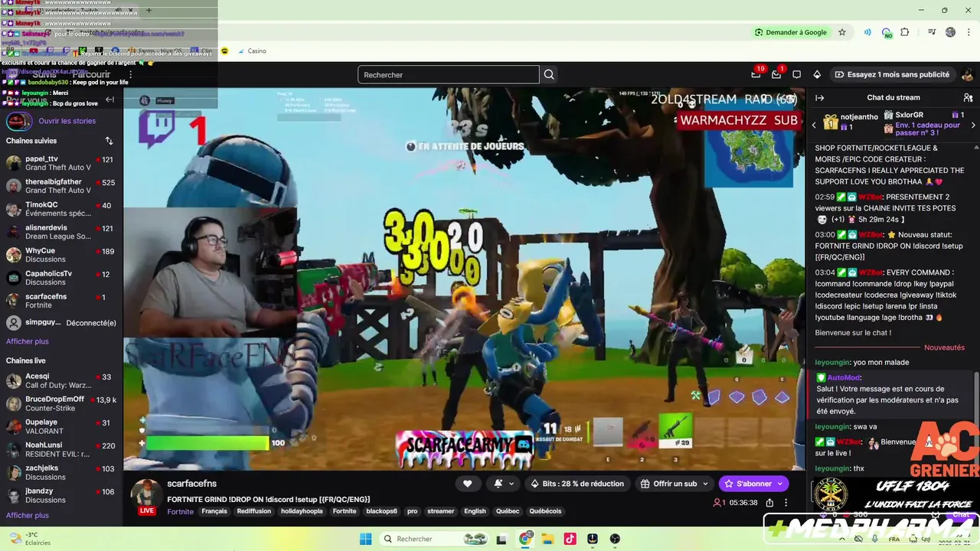
Task: Open papel_ttv in followed channels
Action: point(61,163)
